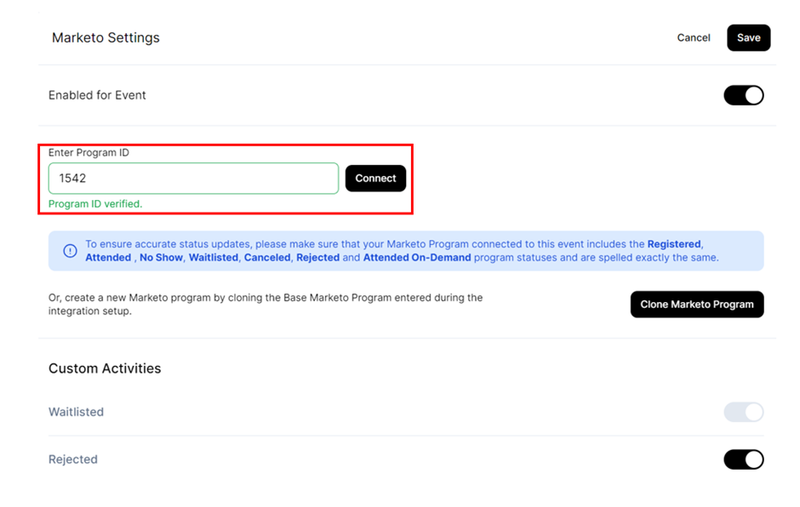Click the 'Enter Program ID' label

tap(89, 153)
